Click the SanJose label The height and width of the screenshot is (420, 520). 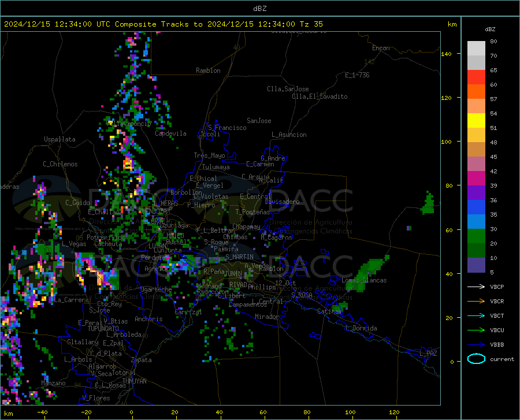coord(259,121)
